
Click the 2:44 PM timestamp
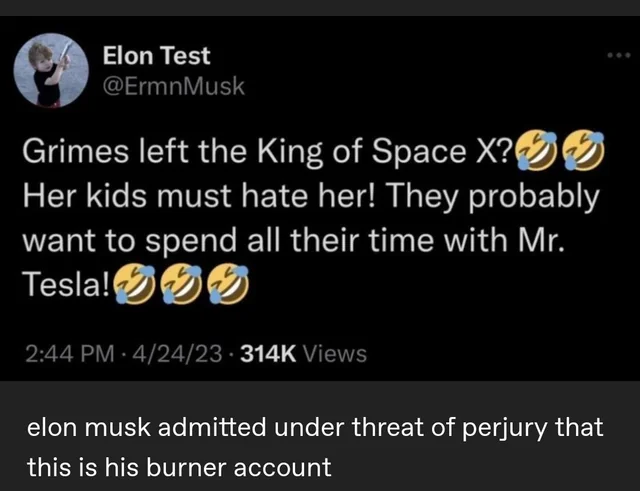66,353
